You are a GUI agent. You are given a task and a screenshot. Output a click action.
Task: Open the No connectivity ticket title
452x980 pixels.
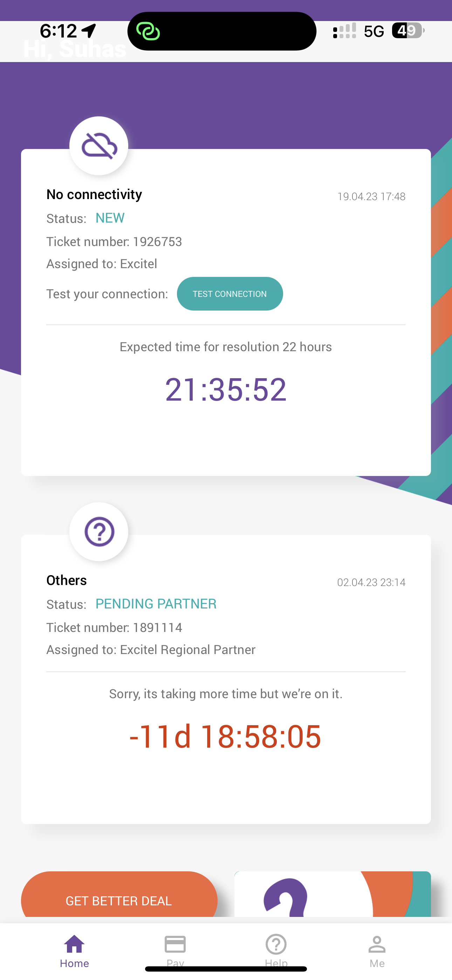[x=94, y=195]
